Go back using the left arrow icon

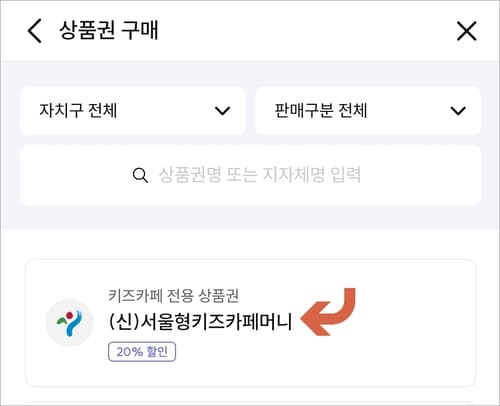click(35, 31)
